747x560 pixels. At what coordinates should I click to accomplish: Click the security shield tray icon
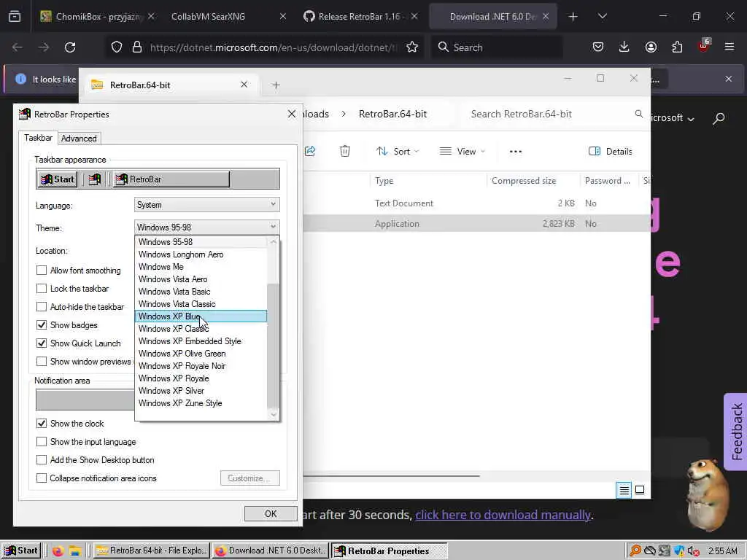(x=679, y=551)
